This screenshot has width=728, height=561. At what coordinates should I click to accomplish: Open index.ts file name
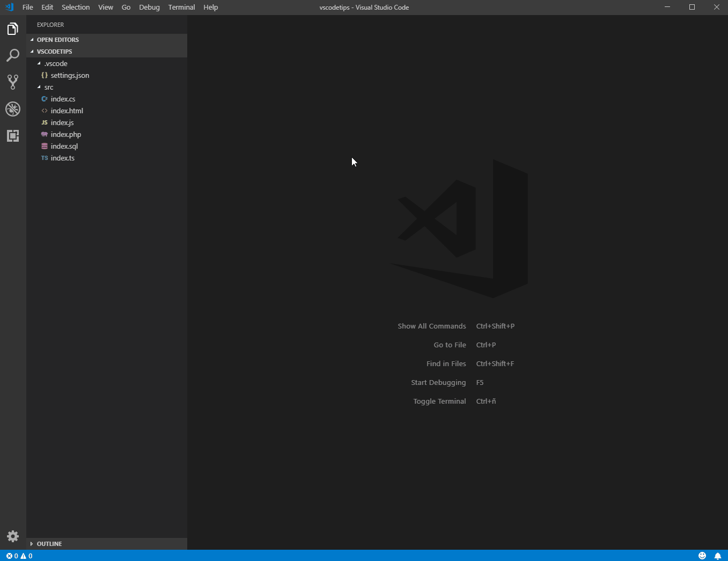point(63,158)
